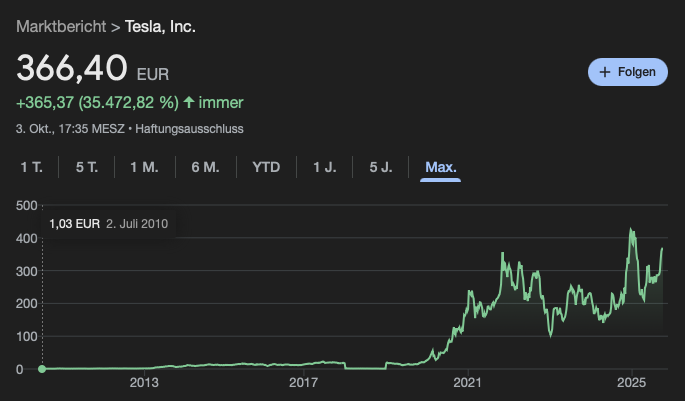Open the Haftungsausschluss disclaimer link
Image resolution: width=685 pixels, height=401 pixels.
coord(190,128)
